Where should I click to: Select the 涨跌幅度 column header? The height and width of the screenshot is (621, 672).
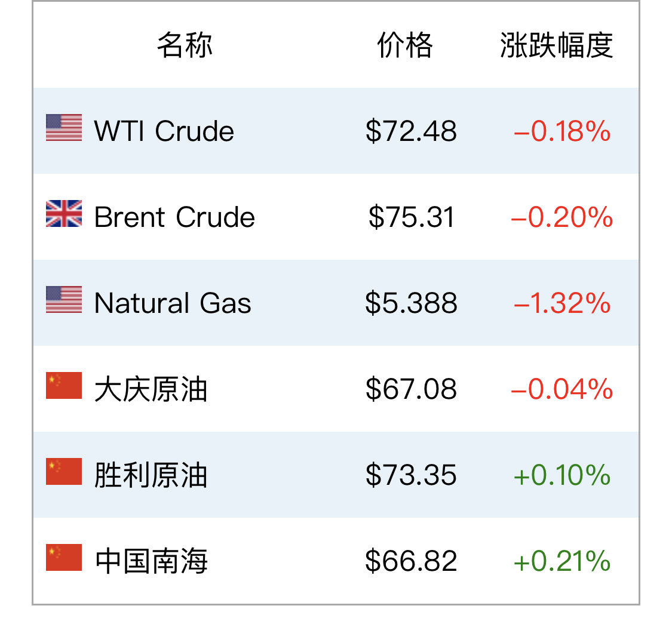(x=556, y=45)
